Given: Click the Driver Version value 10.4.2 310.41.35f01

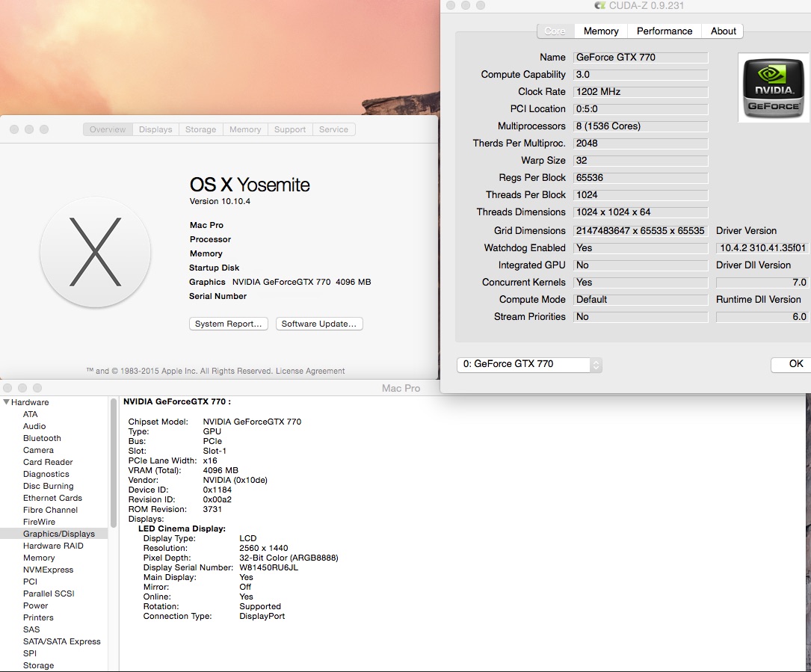Looking at the screenshot, I should coord(762,248).
